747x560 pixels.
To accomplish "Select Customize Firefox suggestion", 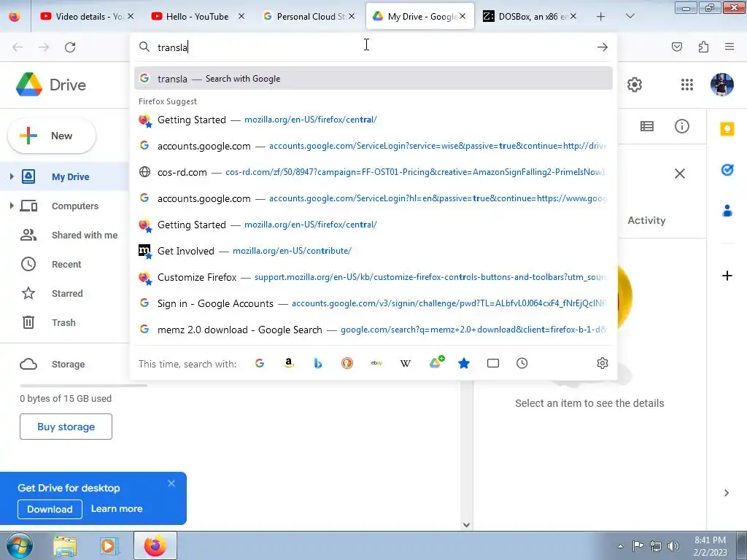I will [x=373, y=277].
